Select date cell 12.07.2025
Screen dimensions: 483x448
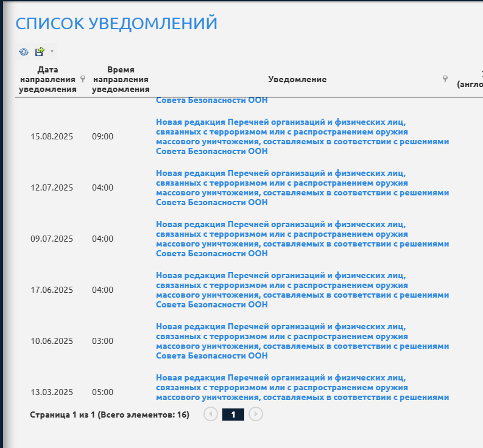[x=52, y=187]
